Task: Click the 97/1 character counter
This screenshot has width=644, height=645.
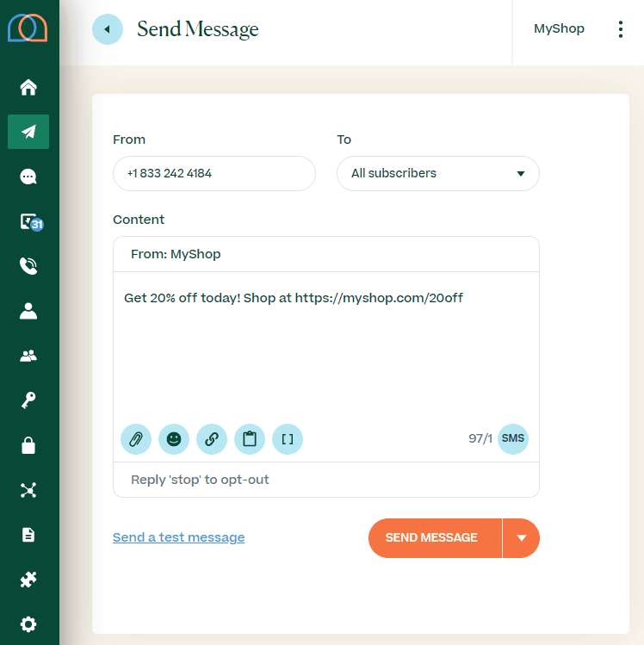Action: 480,438
